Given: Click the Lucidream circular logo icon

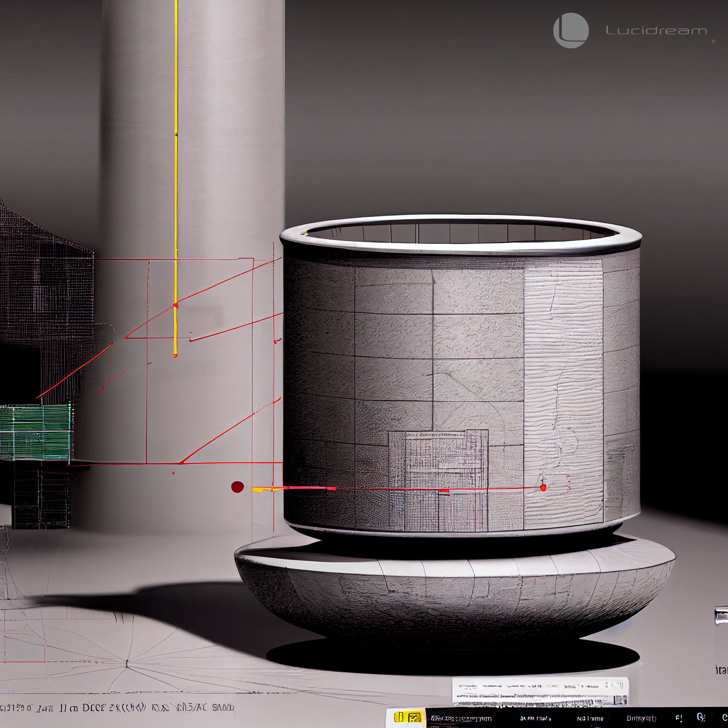Looking at the screenshot, I should pos(571,31).
